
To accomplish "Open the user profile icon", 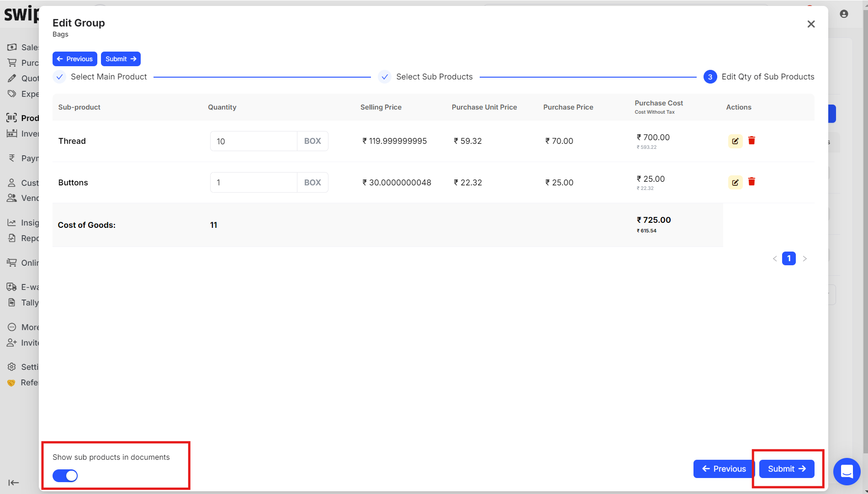I will coord(844,14).
